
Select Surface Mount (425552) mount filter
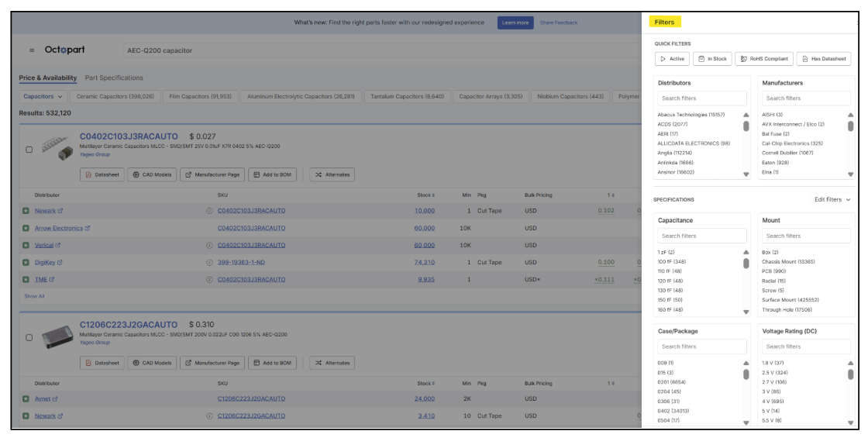pyautogui.click(x=790, y=300)
